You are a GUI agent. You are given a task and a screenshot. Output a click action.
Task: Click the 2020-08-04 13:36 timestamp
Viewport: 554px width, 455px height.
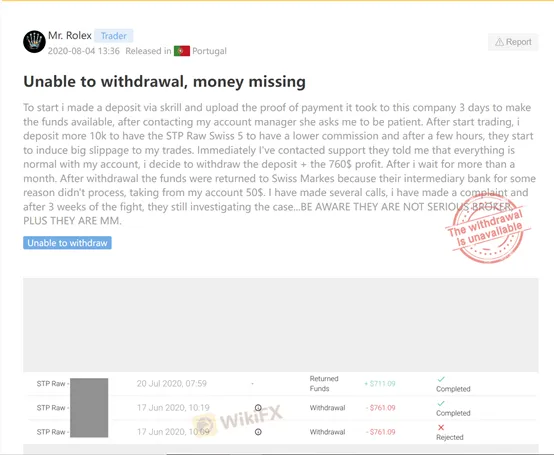pos(84,51)
